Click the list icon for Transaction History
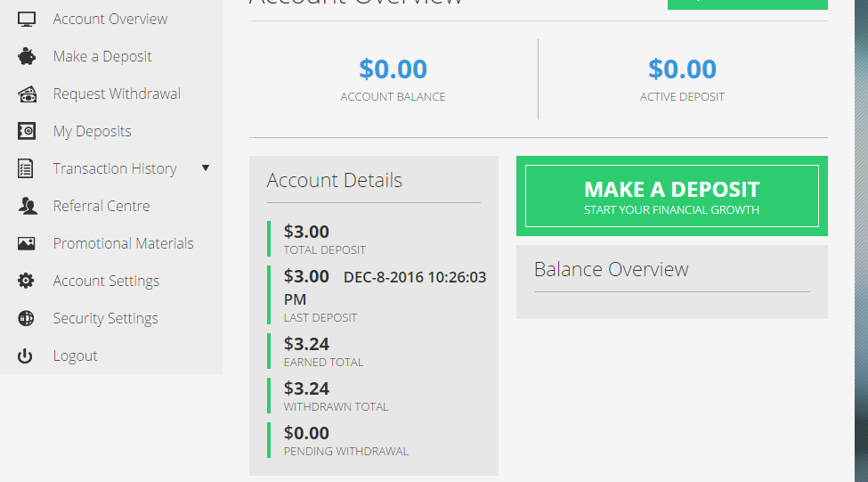 (x=27, y=168)
